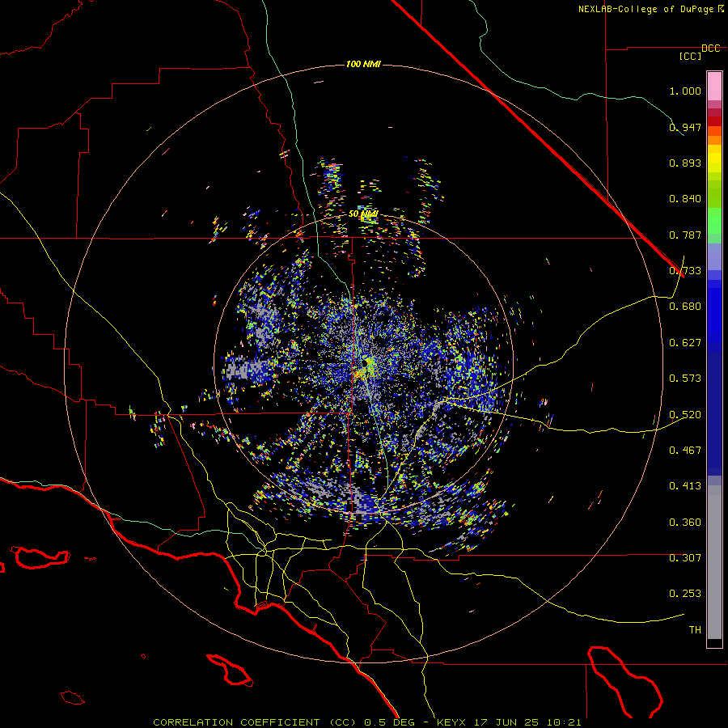The height and width of the screenshot is (728, 728).
Task: Click the 50 NMI range ring label
Action: coord(363,214)
